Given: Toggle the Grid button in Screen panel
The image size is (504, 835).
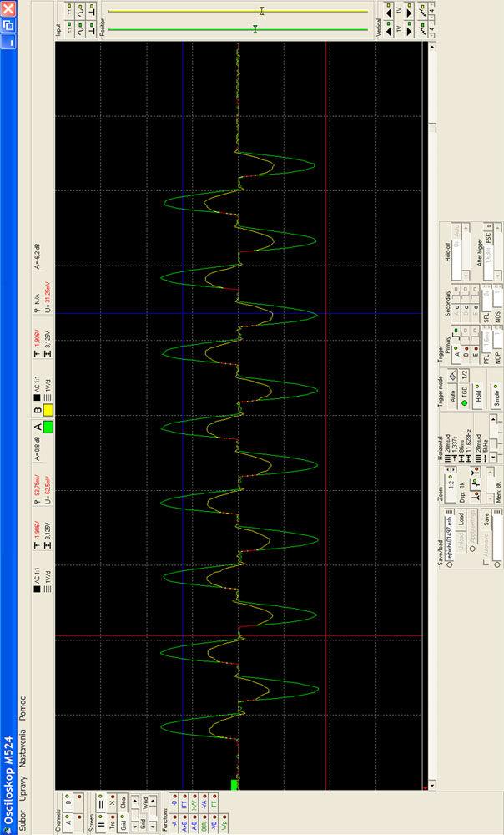Looking at the screenshot, I should click(x=123, y=821).
